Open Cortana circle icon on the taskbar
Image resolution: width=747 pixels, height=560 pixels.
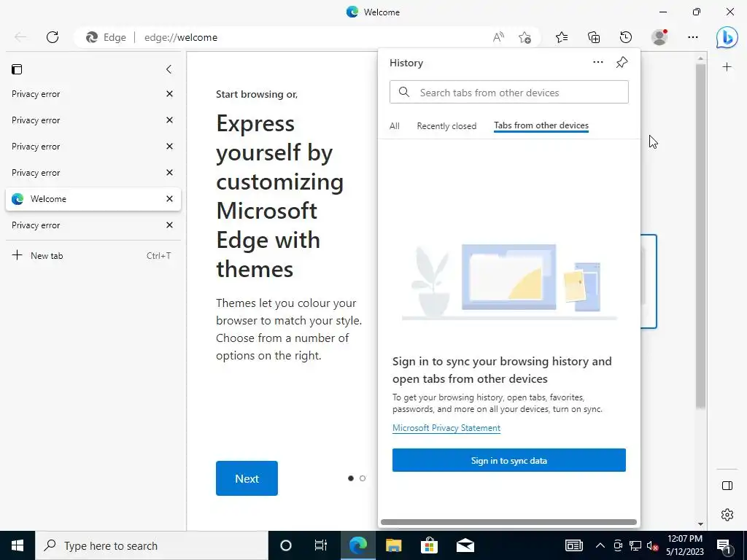(x=286, y=545)
